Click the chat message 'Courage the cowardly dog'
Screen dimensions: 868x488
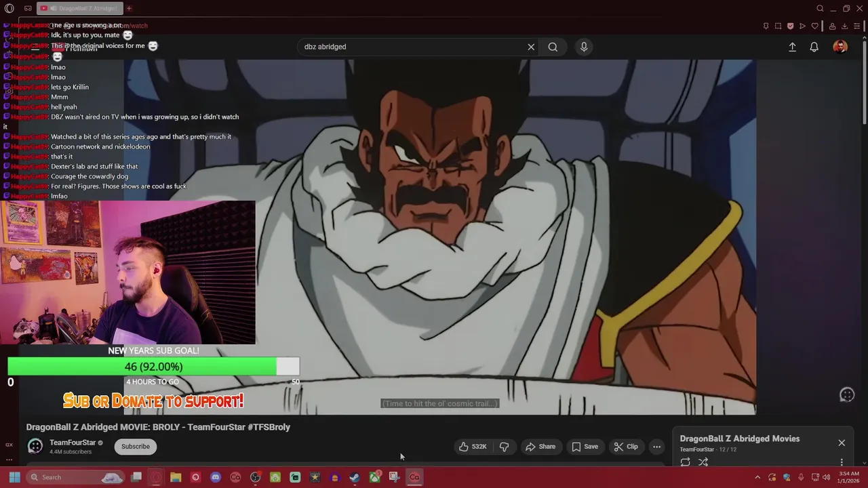pyautogui.click(x=90, y=176)
